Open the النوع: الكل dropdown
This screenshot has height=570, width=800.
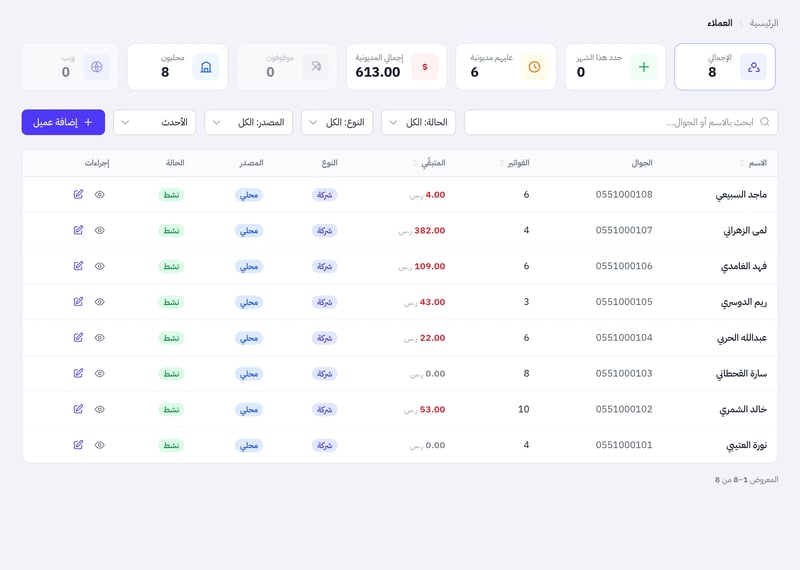pos(337,122)
